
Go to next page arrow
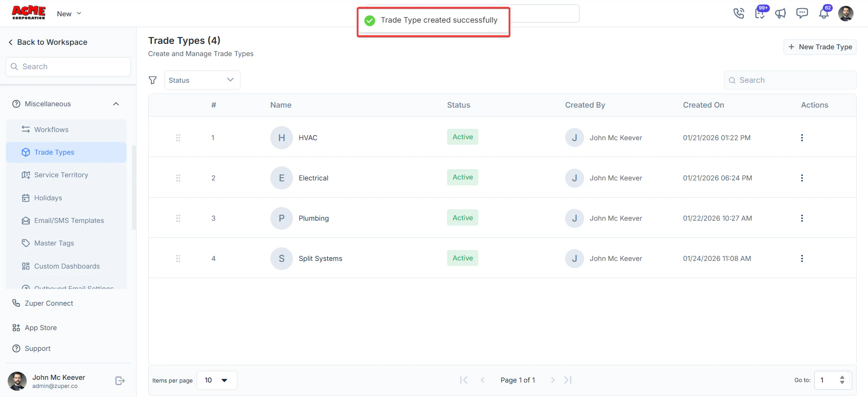[552, 380]
